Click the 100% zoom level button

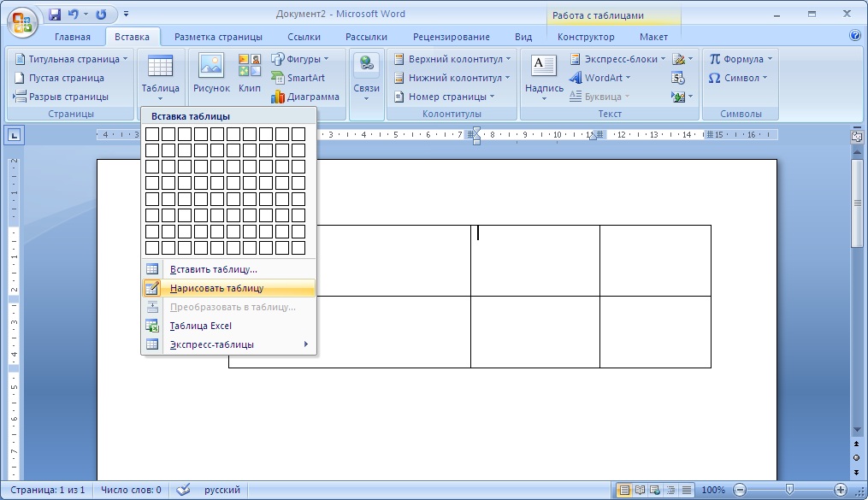point(713,490)
